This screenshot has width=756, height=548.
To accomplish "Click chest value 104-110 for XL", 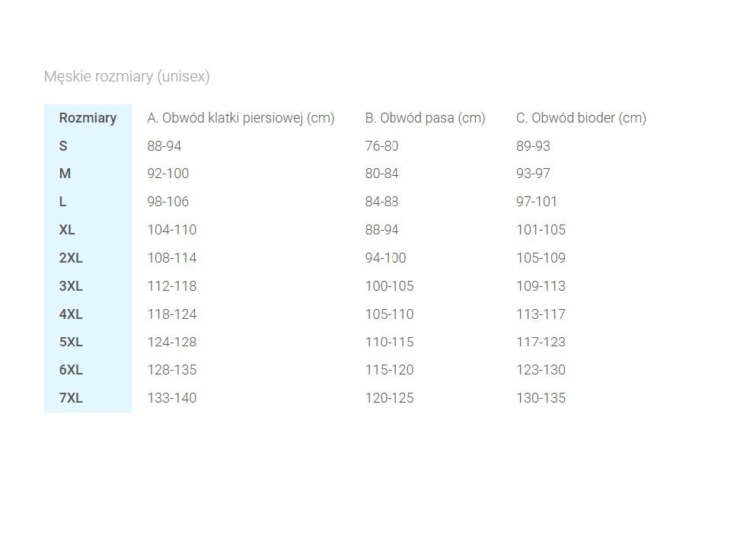I will [x=171, y=229].
